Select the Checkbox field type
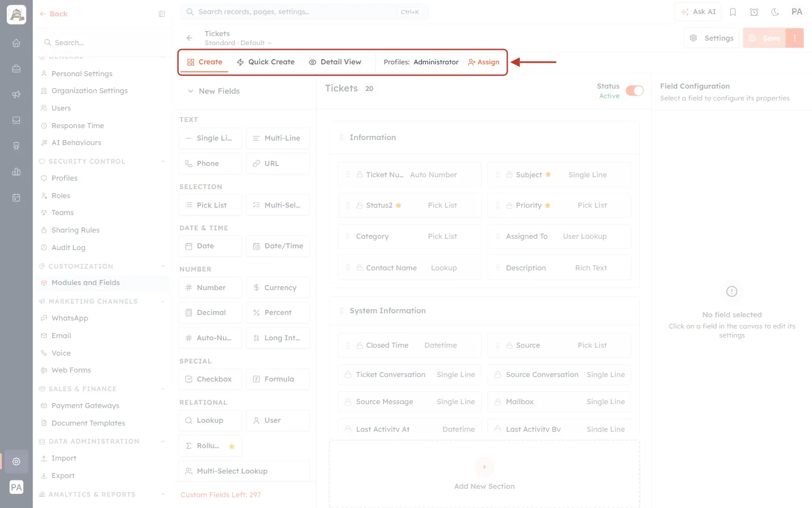The width and height of the screenshot is (812, 508). tap(210, 379)
